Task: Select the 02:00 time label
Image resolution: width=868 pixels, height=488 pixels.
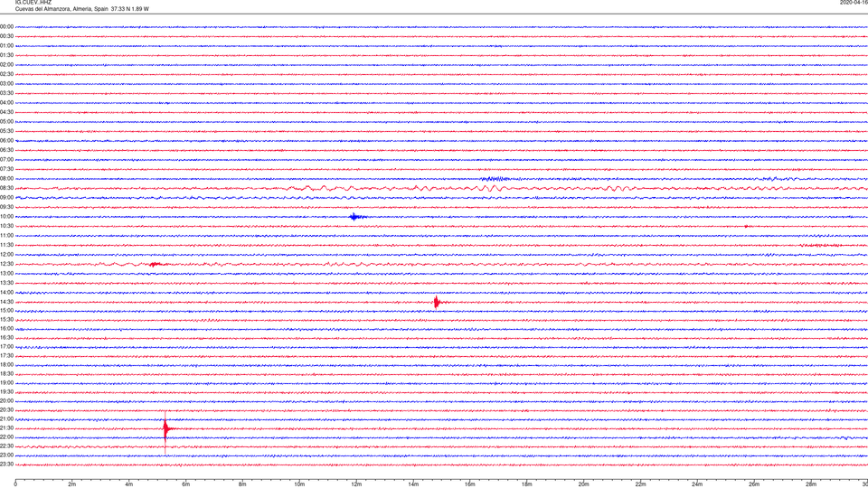Action: point(6,65)
